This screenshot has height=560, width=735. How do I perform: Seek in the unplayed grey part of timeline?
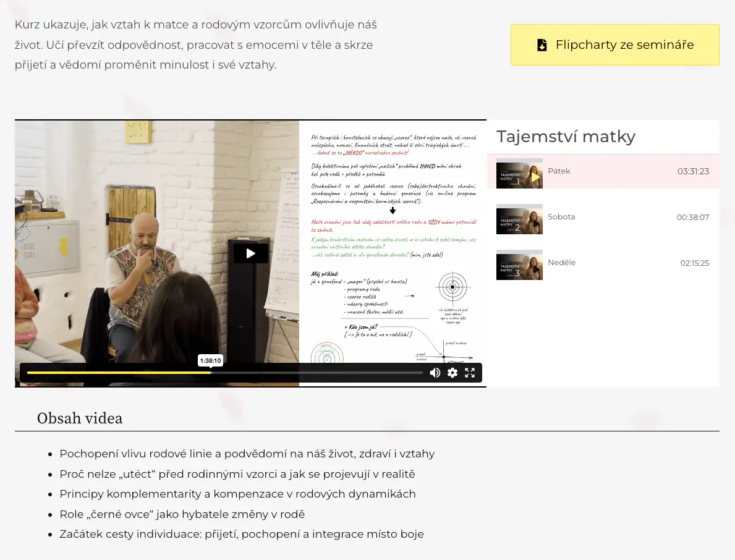click(x=315, y=373)
